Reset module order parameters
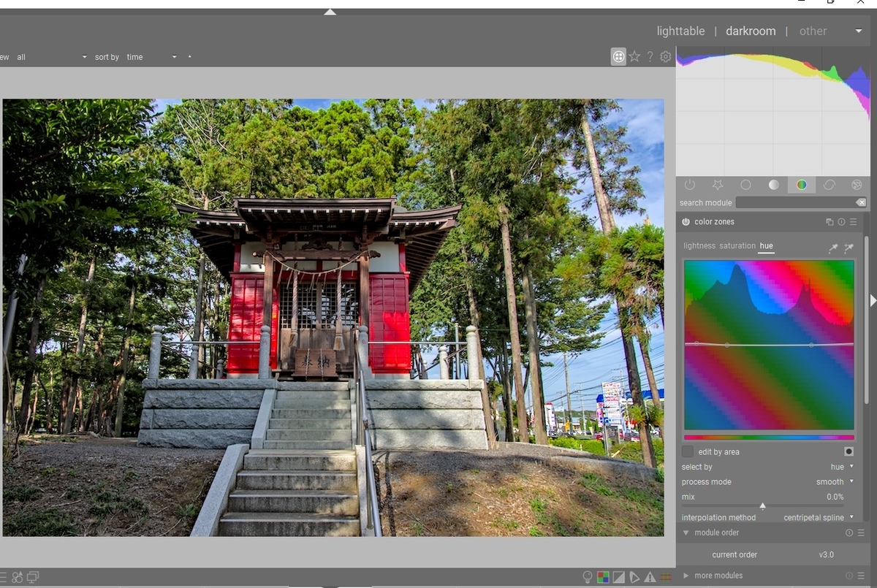877x588 pixels. (849, 533)
